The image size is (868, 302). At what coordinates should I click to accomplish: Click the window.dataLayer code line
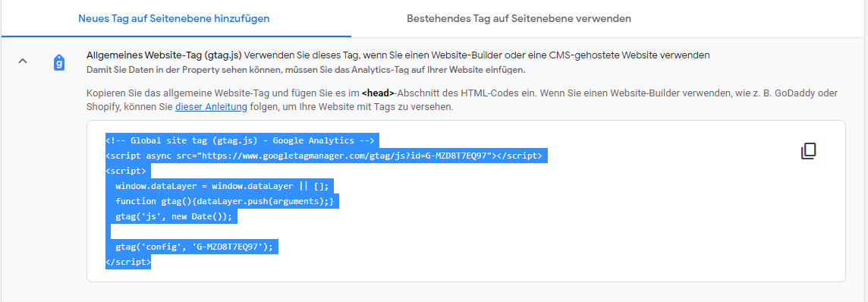(x=222, y=186)
